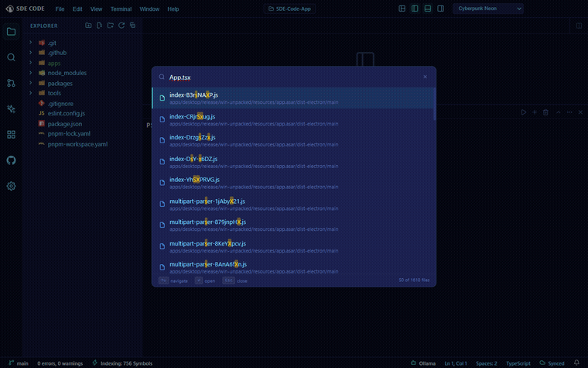Select result index-DsY-x6DZ.js
The height and width of the screenshot is (368, 588).
[292, 162]
